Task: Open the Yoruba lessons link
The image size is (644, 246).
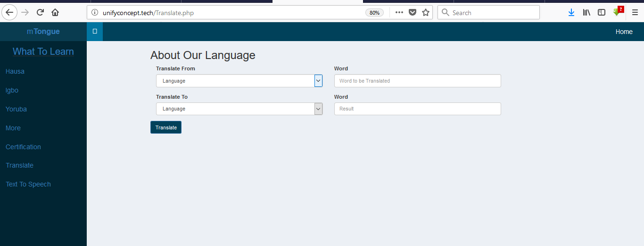Action: pos(16,109)
